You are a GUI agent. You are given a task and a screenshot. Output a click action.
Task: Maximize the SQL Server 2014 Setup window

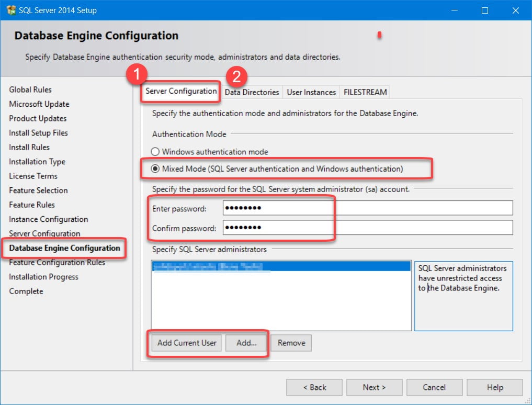485,10
